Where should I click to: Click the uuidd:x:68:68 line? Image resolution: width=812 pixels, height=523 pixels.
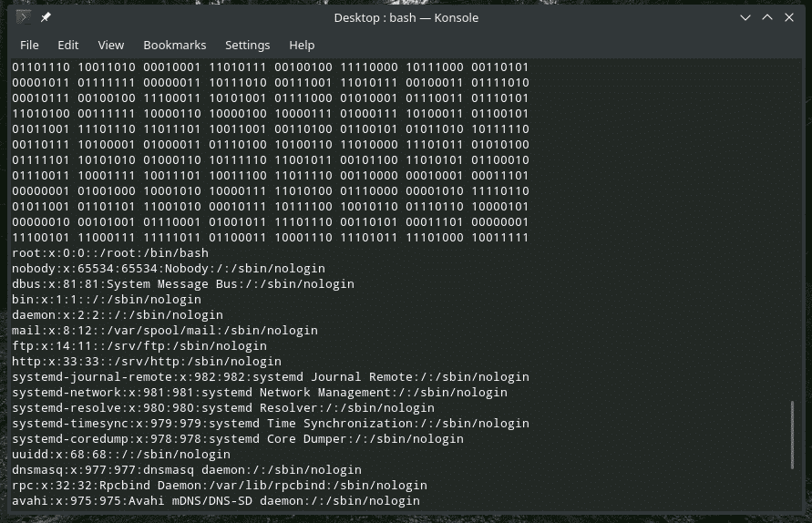(120, 454)
